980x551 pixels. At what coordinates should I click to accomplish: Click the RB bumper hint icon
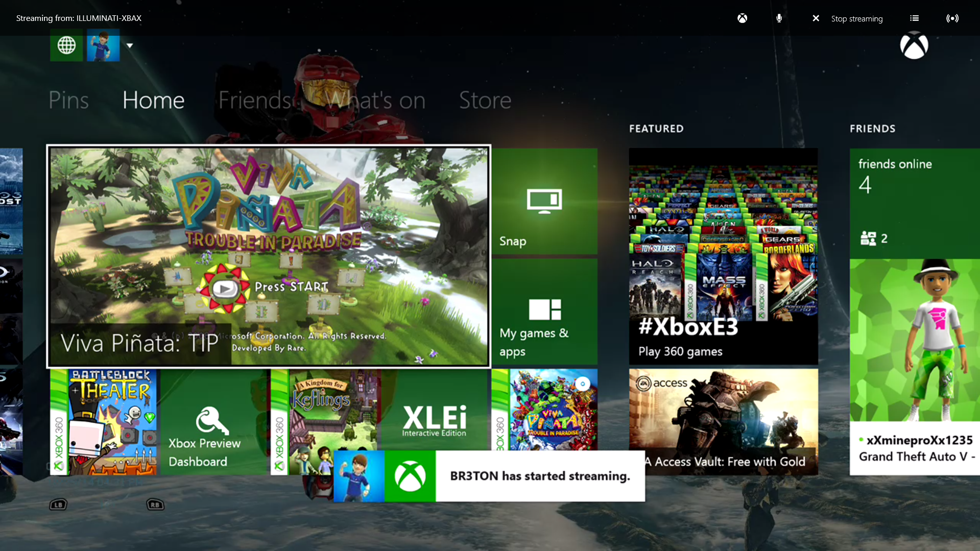[x=155, y=505]
